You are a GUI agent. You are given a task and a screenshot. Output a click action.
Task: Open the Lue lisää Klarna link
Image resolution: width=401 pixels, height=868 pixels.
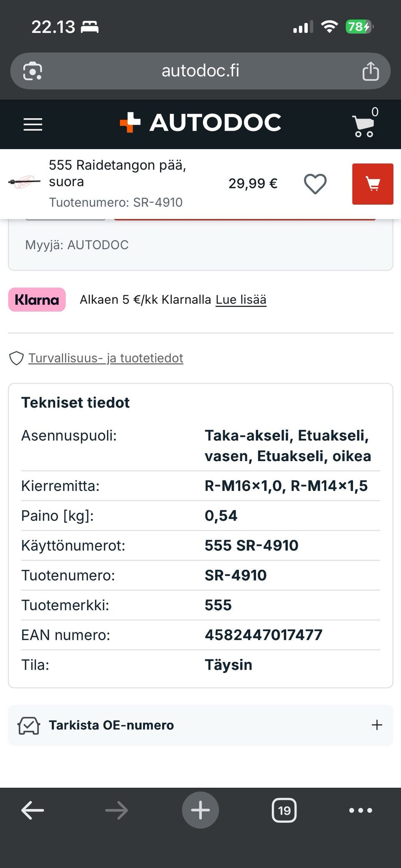click(241, 299)
